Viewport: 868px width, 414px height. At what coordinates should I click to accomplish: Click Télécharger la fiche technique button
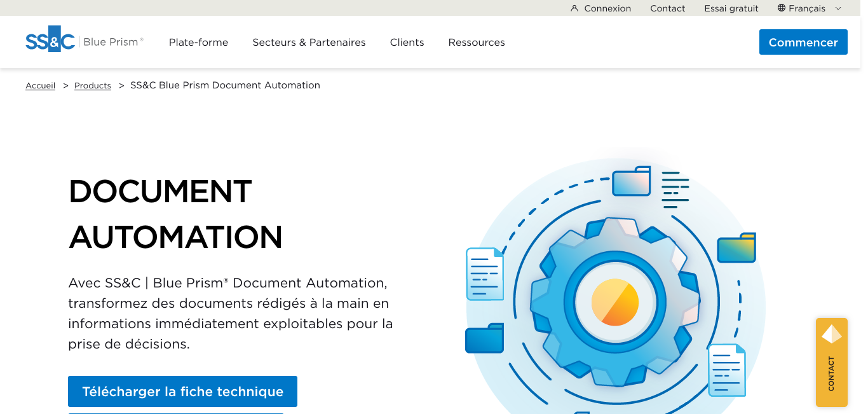(x=182, y=392)
